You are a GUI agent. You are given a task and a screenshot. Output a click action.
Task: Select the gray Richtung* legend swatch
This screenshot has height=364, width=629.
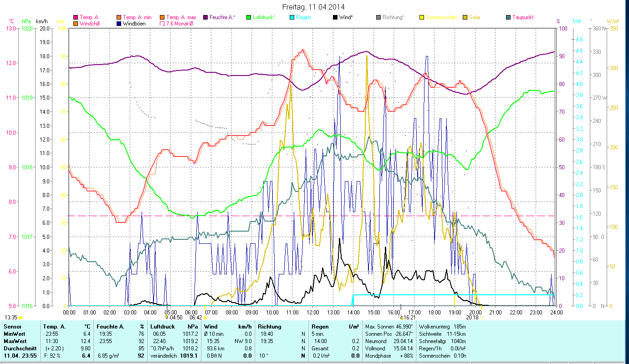(378, 17)
